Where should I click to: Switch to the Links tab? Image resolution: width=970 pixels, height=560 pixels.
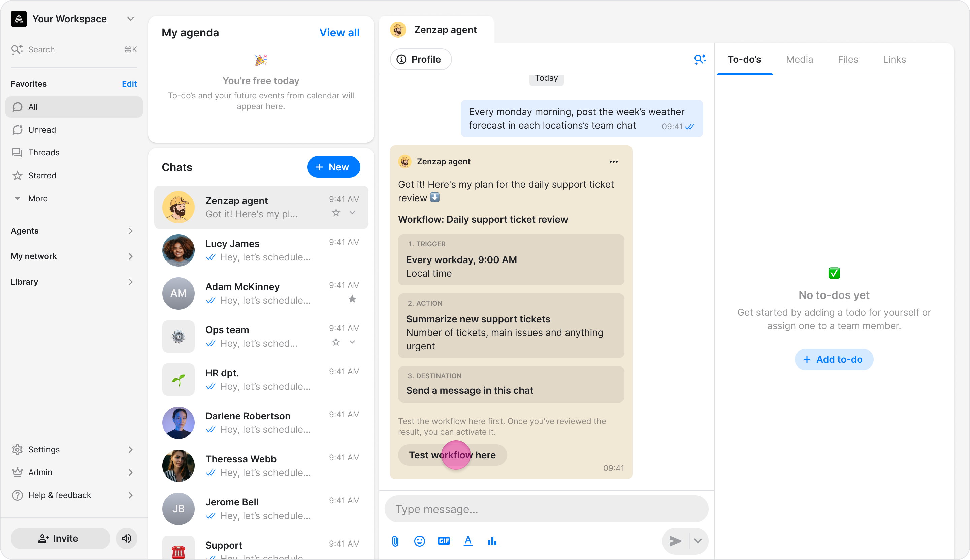pos(894,59)
